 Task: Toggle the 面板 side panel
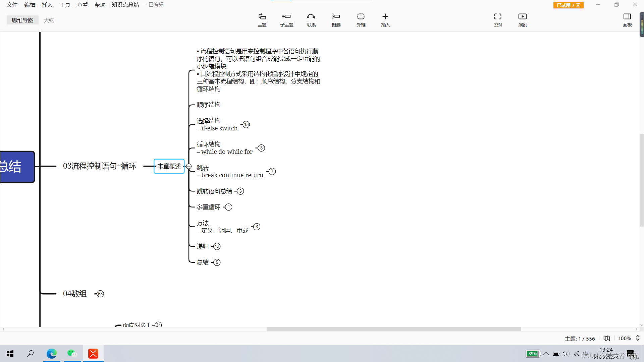tap(627, 20)
